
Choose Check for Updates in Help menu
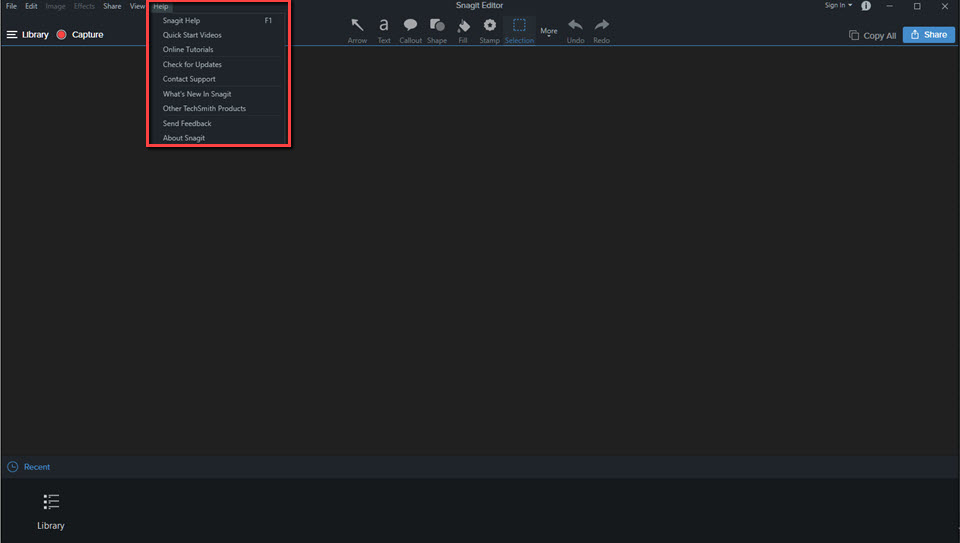pyautogui.click(x=192, y=64)
